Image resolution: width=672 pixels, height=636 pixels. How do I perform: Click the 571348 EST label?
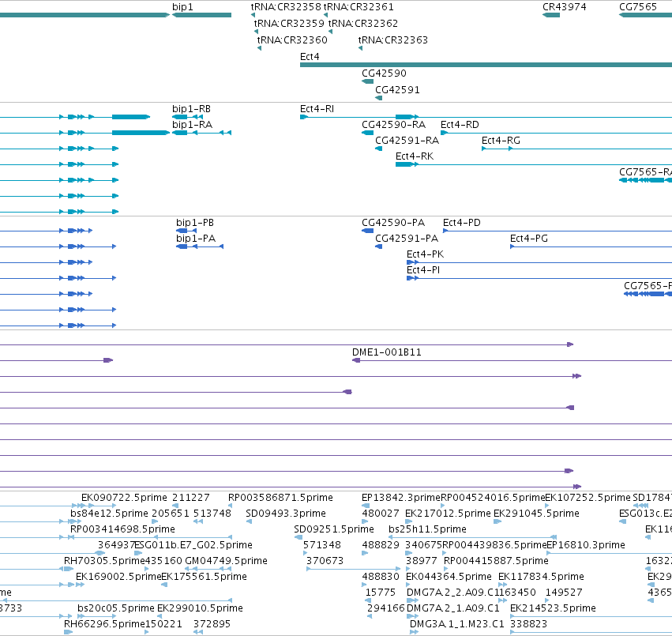(322, 545)
